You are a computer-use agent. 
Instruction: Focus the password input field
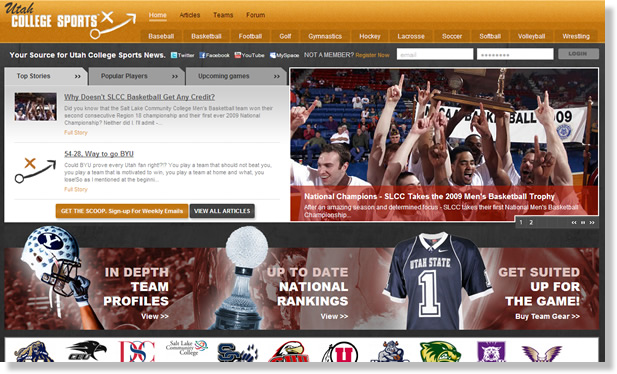pyautogui.click(x=515, y=54)
